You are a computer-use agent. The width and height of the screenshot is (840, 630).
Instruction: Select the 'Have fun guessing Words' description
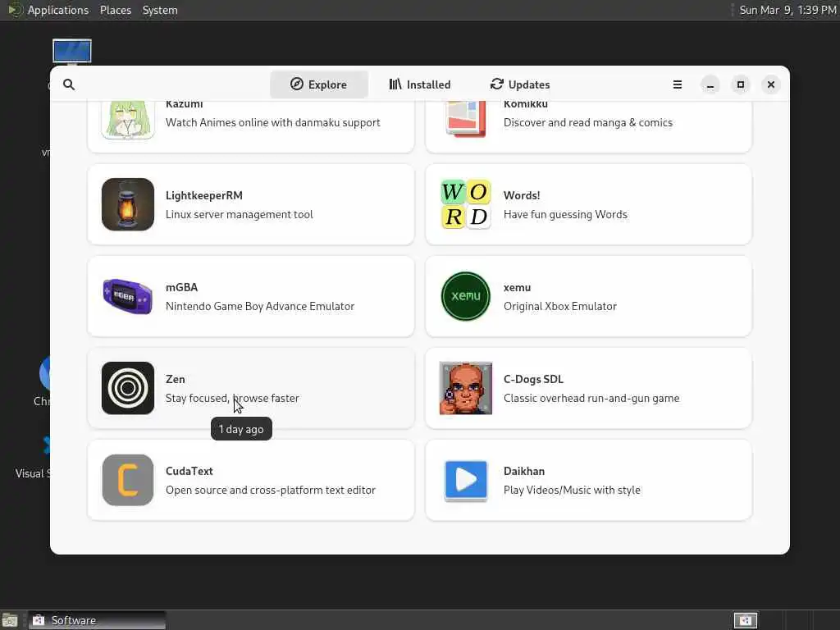click(565, 214)
